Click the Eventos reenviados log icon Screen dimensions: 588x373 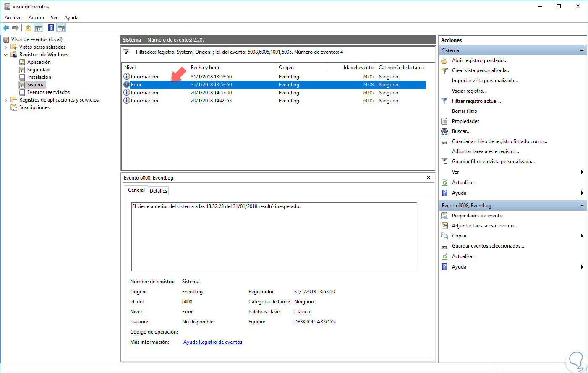[x=22, y=92]
